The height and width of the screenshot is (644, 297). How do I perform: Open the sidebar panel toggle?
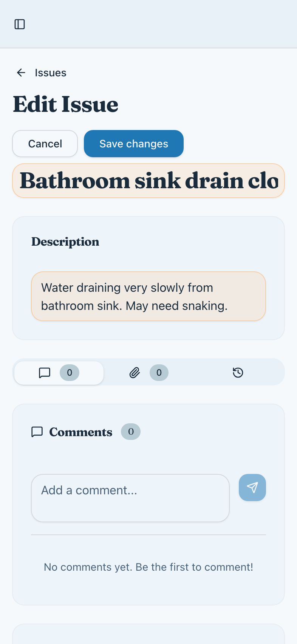click(20, 24)
